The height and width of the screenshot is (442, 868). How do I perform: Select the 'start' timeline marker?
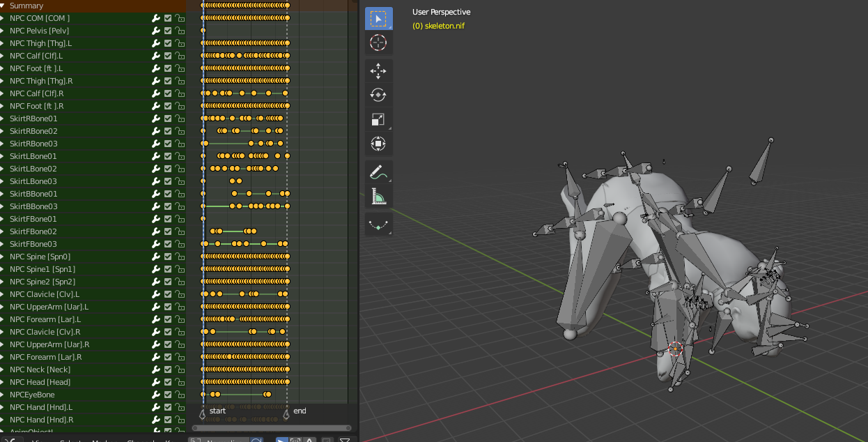[203, 413]
